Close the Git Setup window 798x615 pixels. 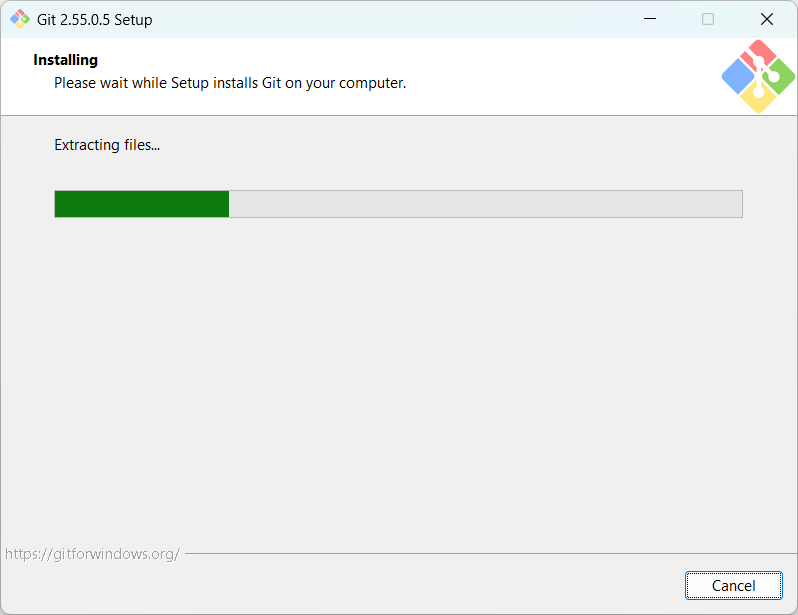767,19
